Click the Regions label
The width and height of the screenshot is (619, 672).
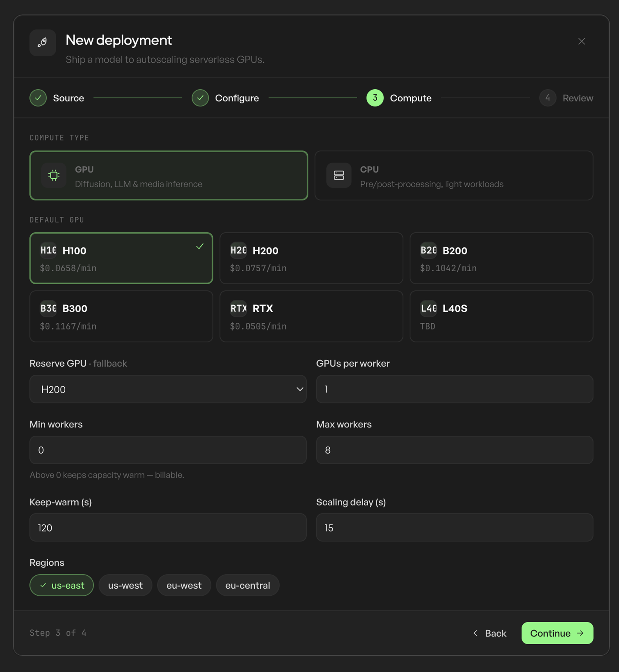coord(47,562)
